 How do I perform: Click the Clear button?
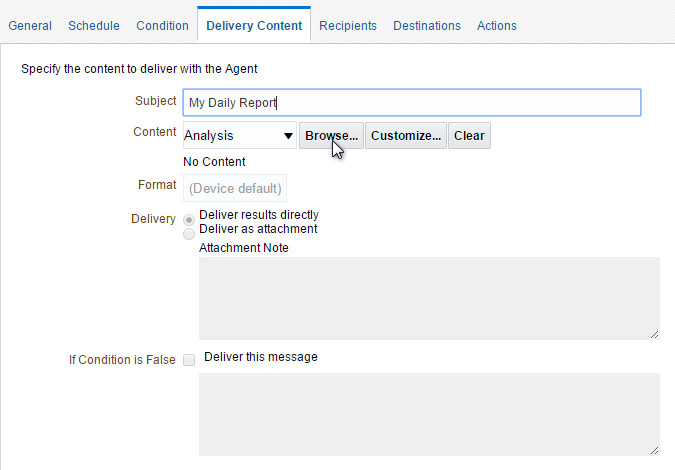(469, 136)
